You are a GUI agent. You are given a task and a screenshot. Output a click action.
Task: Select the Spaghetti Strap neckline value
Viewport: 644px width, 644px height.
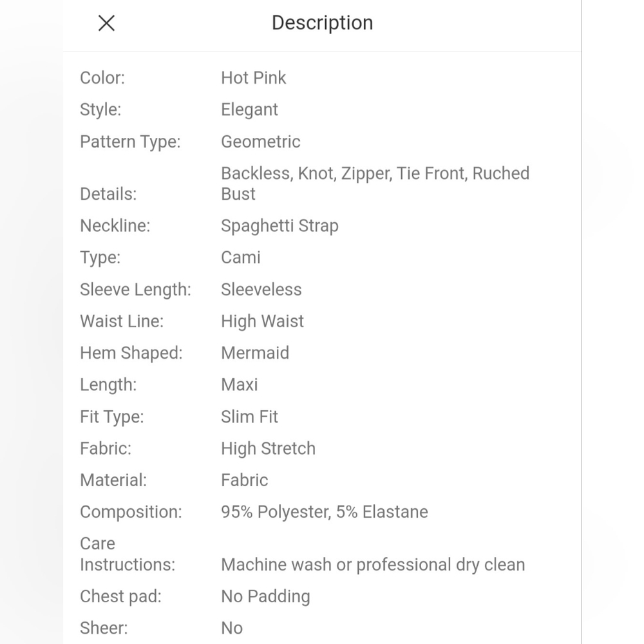tap(279, 226)
